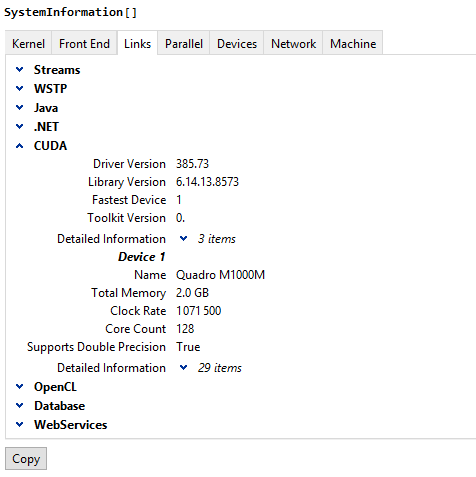Click the Core Count label

[135, 329]
